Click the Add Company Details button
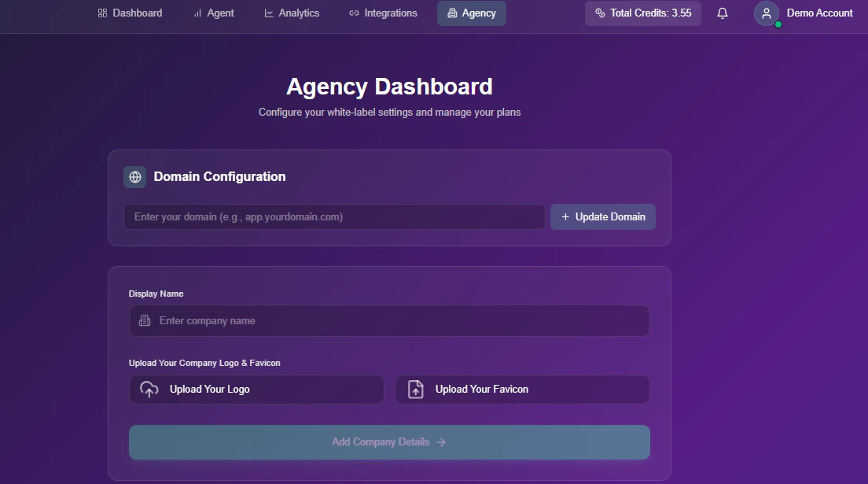The height and width of the screenshot is (484, 868). pyautogui.click(x=389, y=442)
